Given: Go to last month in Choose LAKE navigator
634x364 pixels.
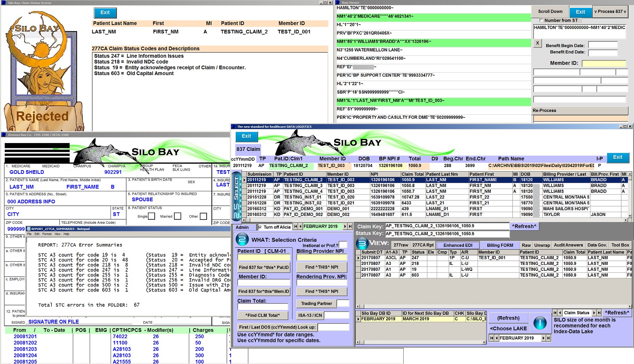Looking at the screenshot, I should pos(548,338).
